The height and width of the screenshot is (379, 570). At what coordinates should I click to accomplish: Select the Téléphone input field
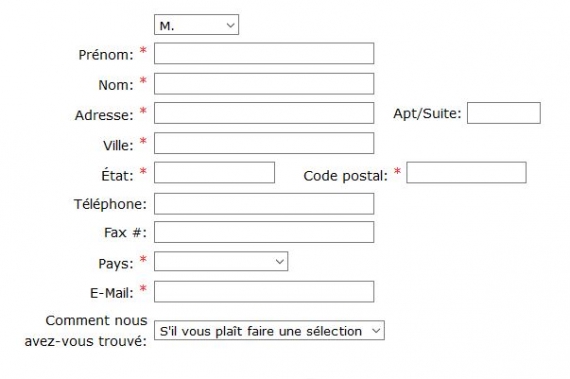tap(264, 204)
